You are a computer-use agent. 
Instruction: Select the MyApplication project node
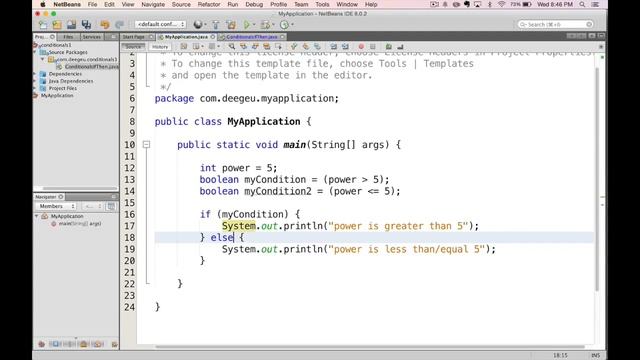(x=57, y=96)
